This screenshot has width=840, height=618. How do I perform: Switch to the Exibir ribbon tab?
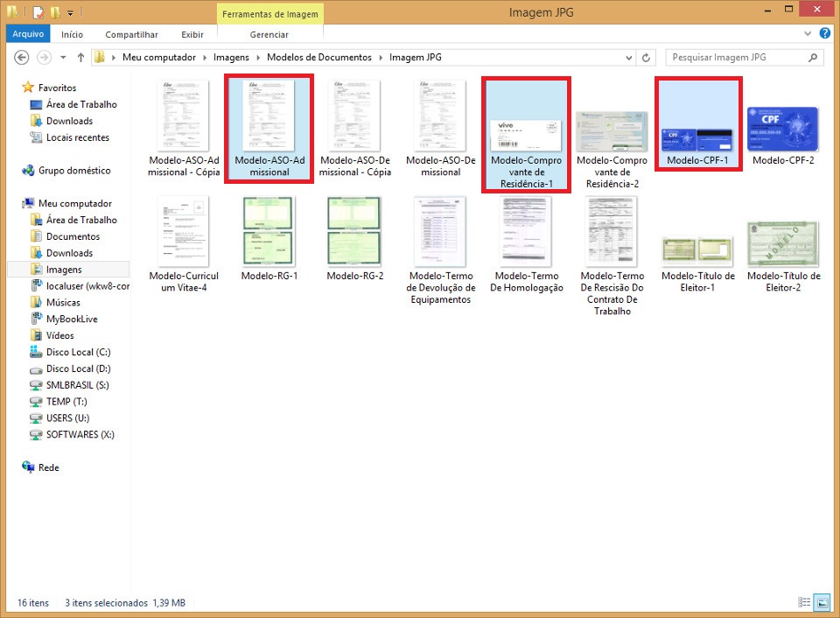coord(192,34)
